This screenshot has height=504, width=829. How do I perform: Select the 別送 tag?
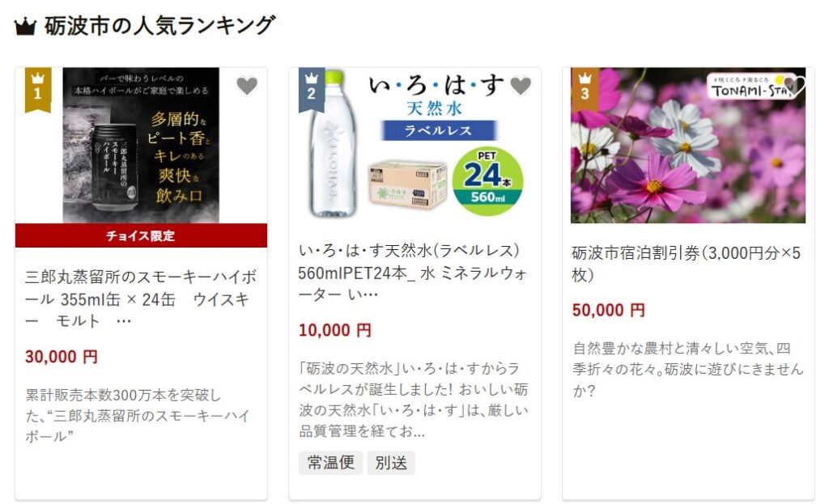[391, 463]
